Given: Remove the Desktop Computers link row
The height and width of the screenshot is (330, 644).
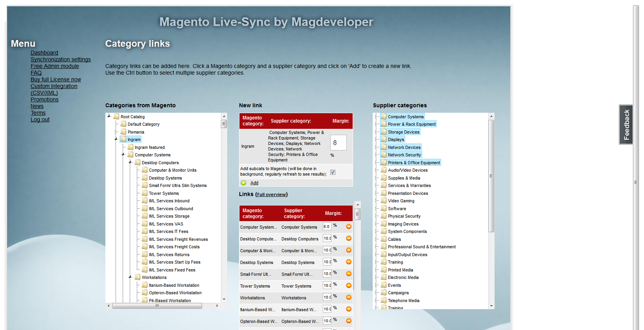Looking at the screenshot, I should [x=349, y=238].
